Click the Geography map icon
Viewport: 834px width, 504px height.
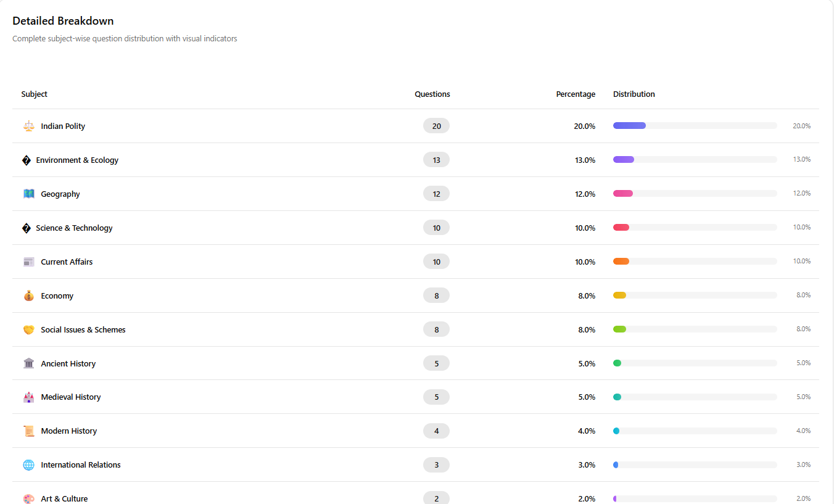29,194
